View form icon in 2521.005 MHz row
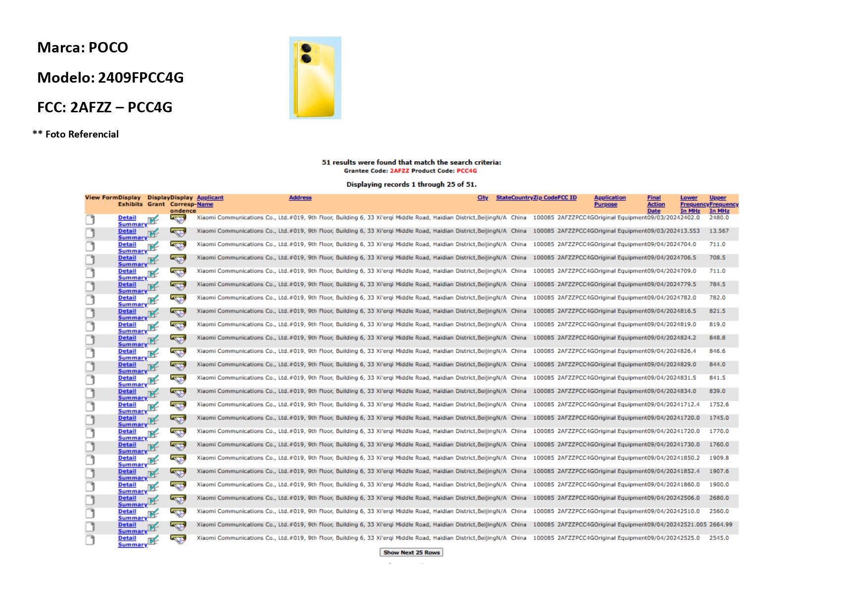Screen dimensions: 868x614 [90, 527]
